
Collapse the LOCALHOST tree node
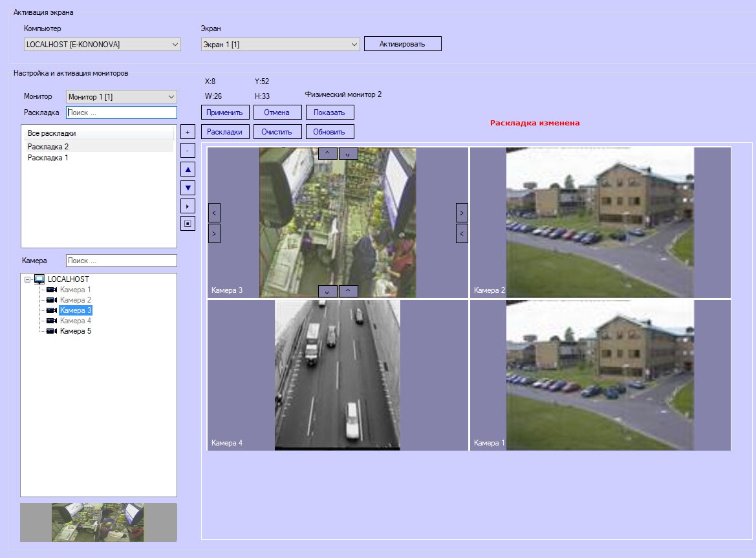(27, 279)
